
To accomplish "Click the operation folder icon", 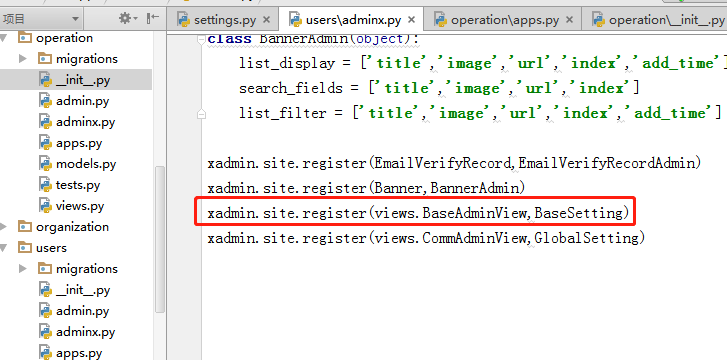I will 25,38.
